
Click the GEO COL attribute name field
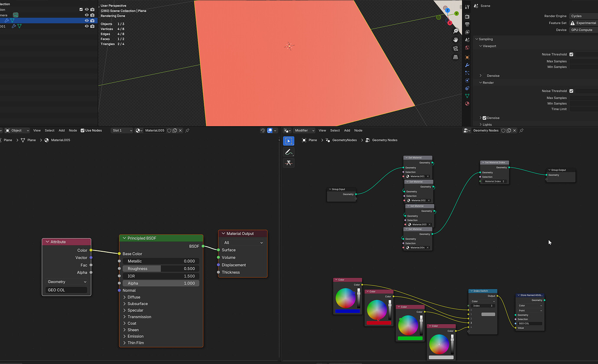66,290
